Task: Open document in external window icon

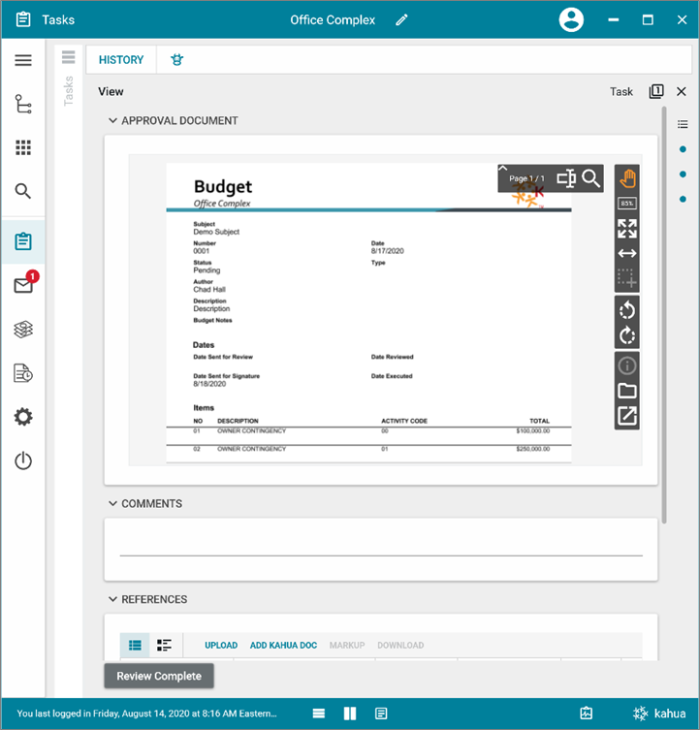Action: [x=627, y=416]
